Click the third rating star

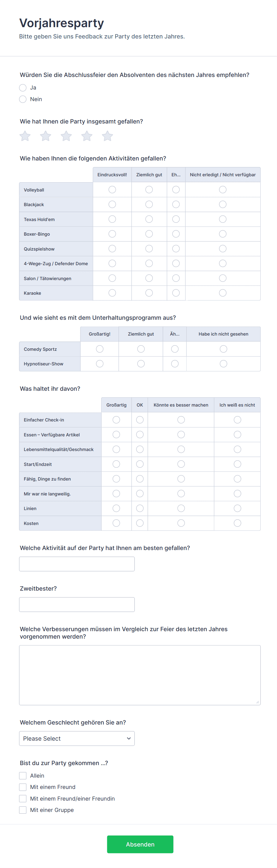[66, 136]
